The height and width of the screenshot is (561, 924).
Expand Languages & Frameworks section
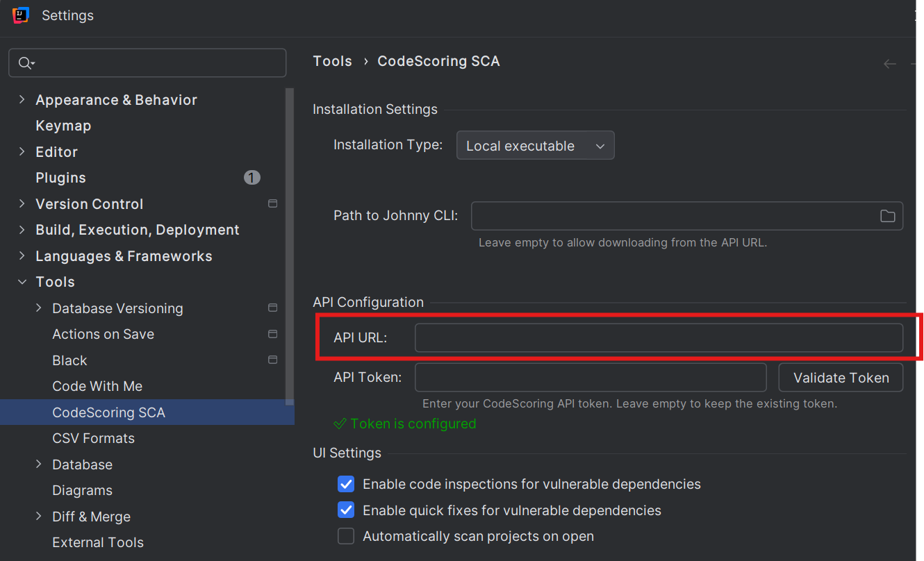point(22,256)
